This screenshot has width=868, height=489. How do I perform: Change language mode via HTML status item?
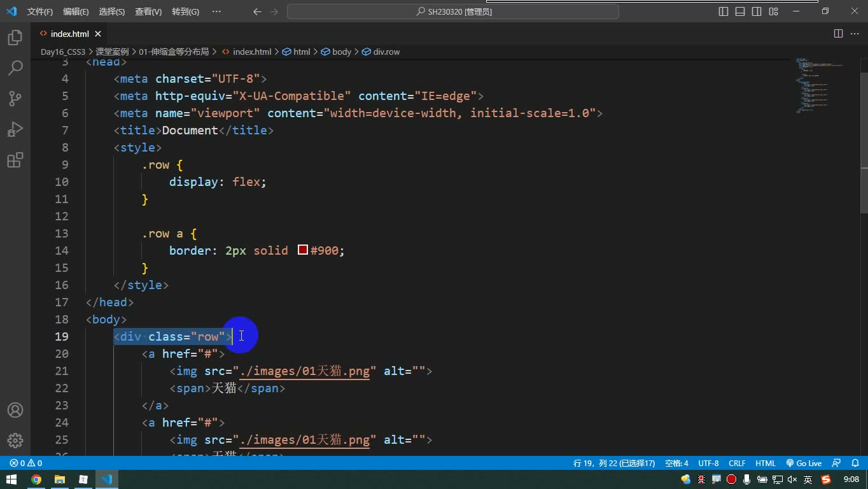pos(766,464)
